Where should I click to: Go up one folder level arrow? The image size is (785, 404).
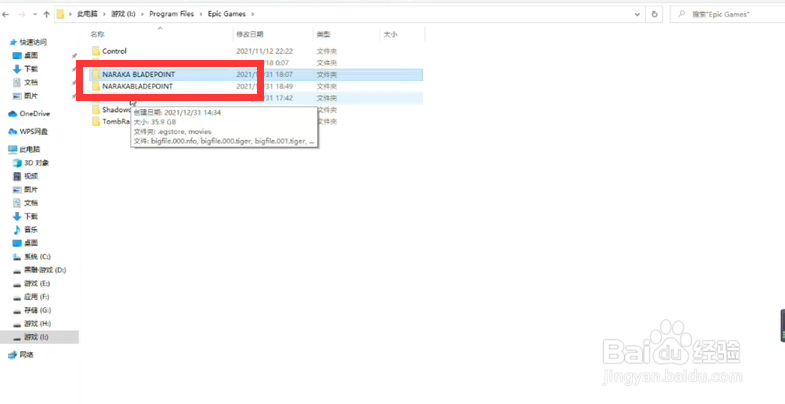(x=47, y=15)
